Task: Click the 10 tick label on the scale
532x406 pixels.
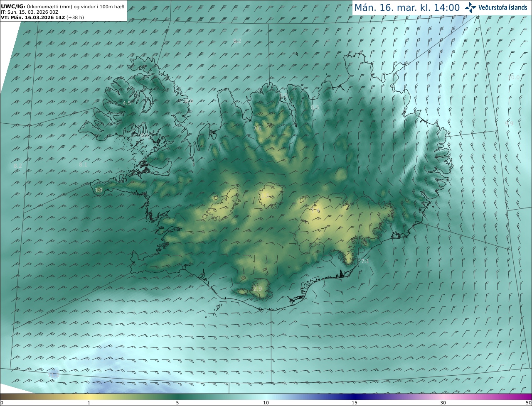Action: click(x=266, y=403)
